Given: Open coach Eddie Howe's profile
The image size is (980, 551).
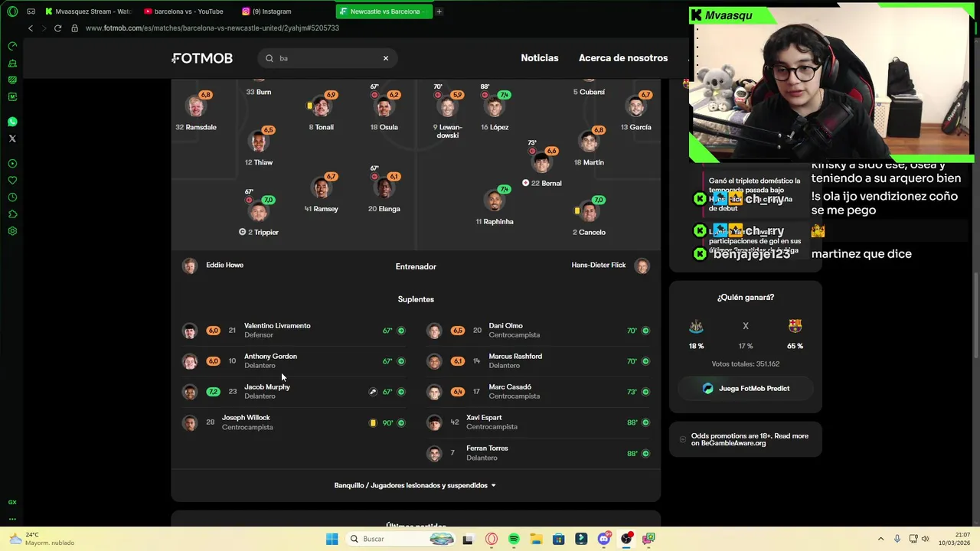Looking at the screenshot, I should click(x=214, y=266).
